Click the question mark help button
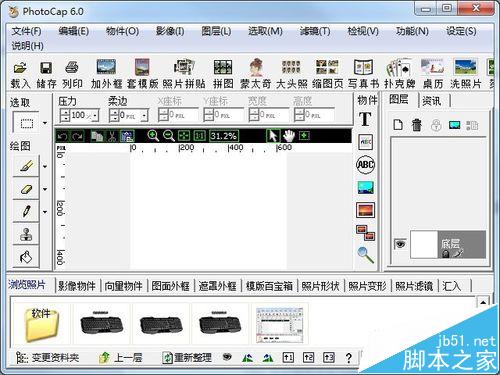500x375 pixels. (x=349, y=358)
